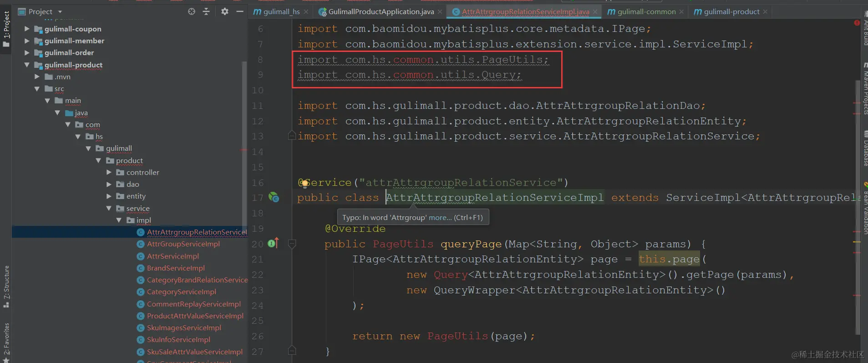Select ProductAttrValueServiceImpl in project tree
This screenshot has width=868, height=363.
point(195,316)
